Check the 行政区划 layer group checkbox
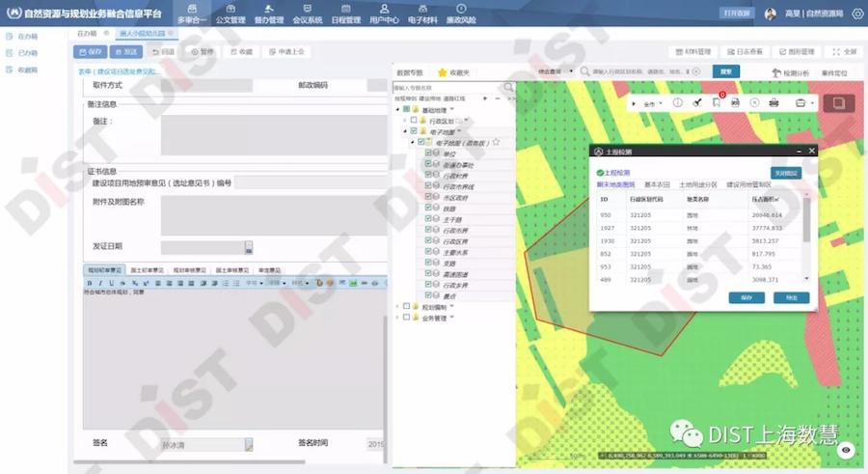The height and width of the screenshot is (474, 868). [414, 121]
